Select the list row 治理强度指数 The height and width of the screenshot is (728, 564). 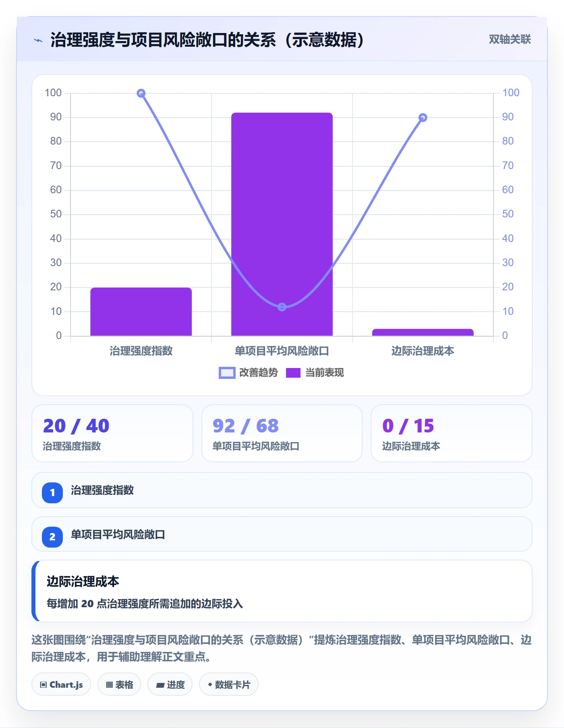coord(282,490)
